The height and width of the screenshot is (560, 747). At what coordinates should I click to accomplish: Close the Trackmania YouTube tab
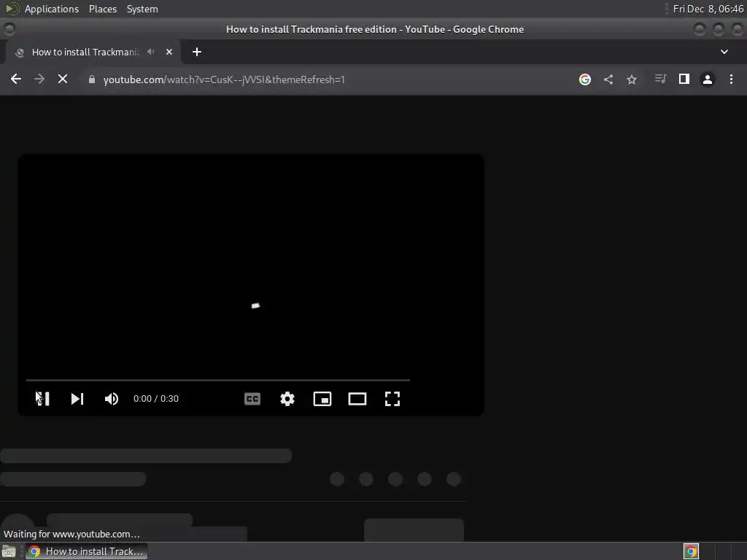point(169,52)
